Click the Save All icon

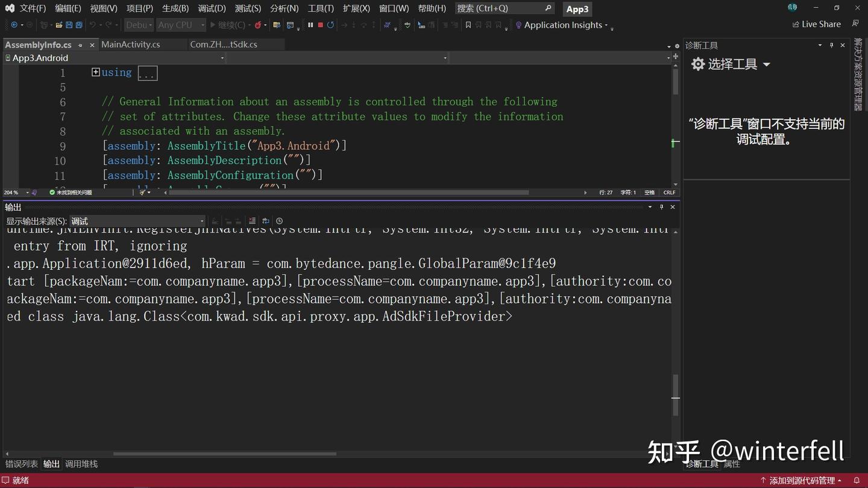point(79,25)
